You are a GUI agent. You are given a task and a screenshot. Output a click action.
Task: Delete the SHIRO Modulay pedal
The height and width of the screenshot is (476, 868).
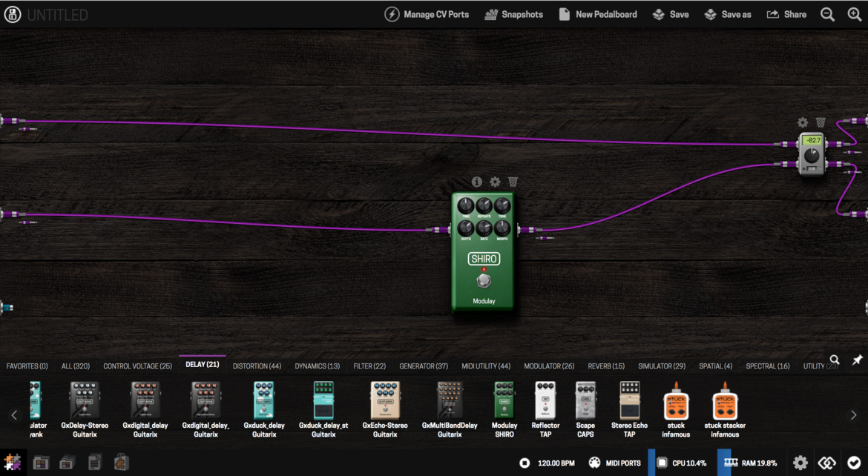pos(513,182)
